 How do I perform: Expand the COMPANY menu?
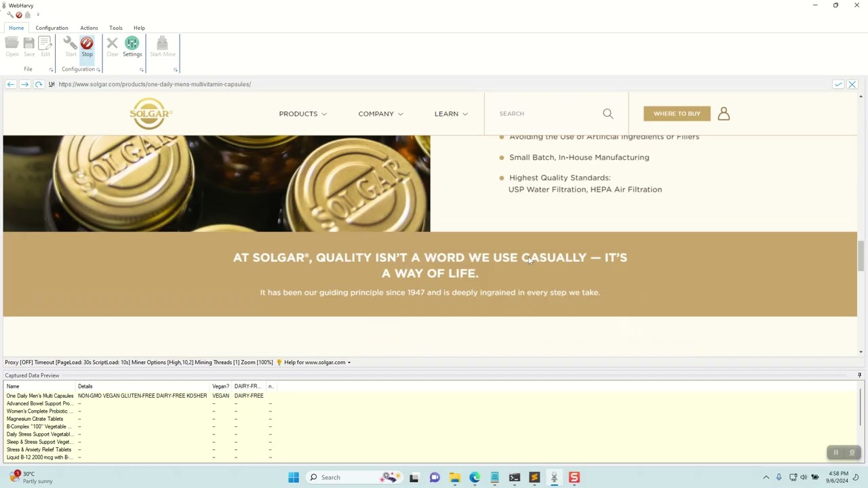point(380,114)
